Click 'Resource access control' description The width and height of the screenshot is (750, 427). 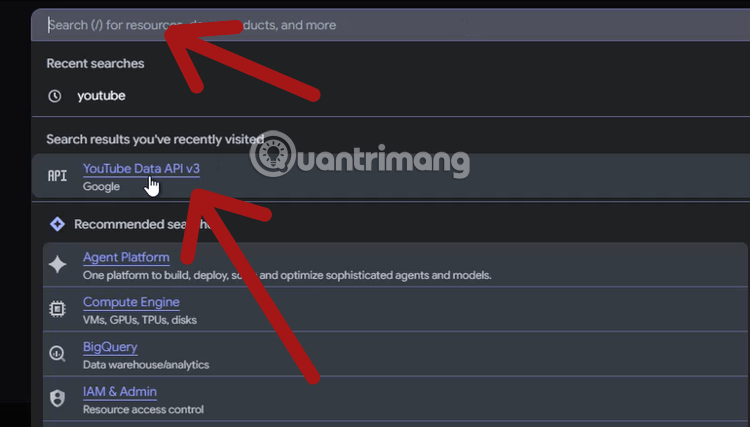pos(143,409)
